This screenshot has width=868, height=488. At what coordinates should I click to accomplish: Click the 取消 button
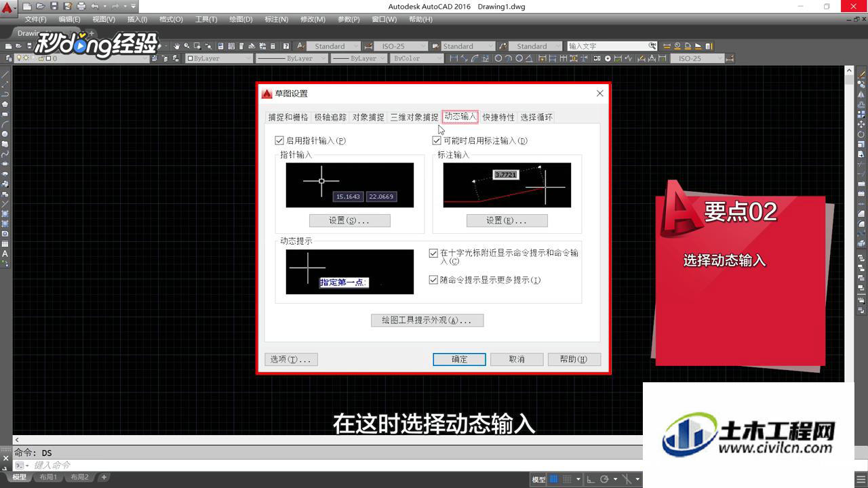pos(517,359)
